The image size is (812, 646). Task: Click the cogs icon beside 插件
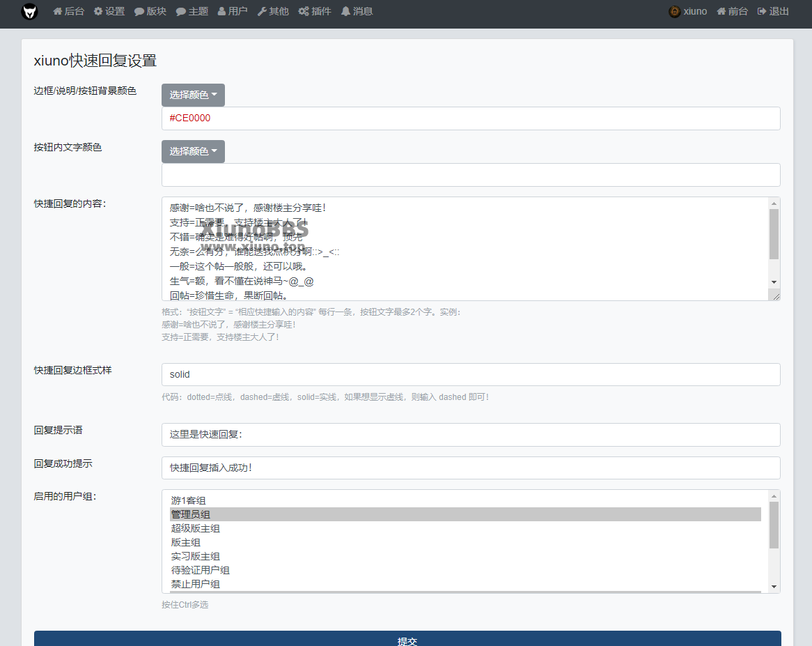(x=304, y=11)
